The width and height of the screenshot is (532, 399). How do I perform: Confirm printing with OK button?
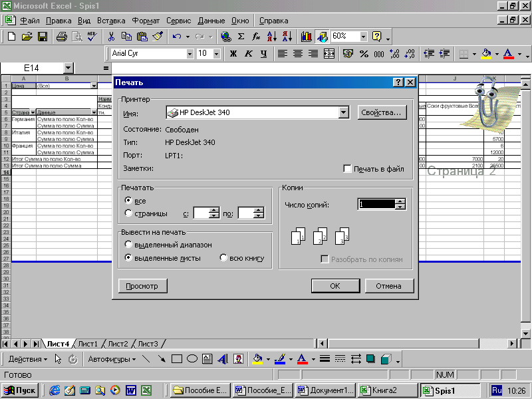point(335,286)
